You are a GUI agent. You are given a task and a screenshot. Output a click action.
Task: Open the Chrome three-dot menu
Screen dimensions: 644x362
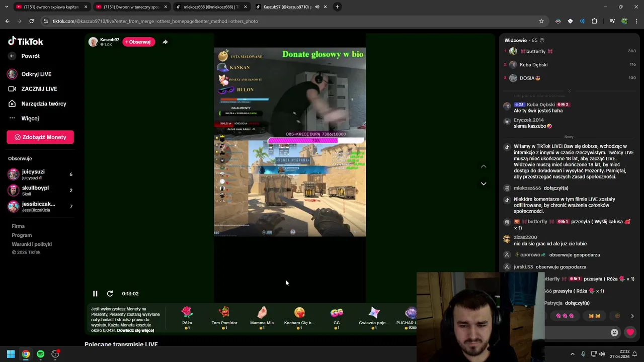point(637,21)
